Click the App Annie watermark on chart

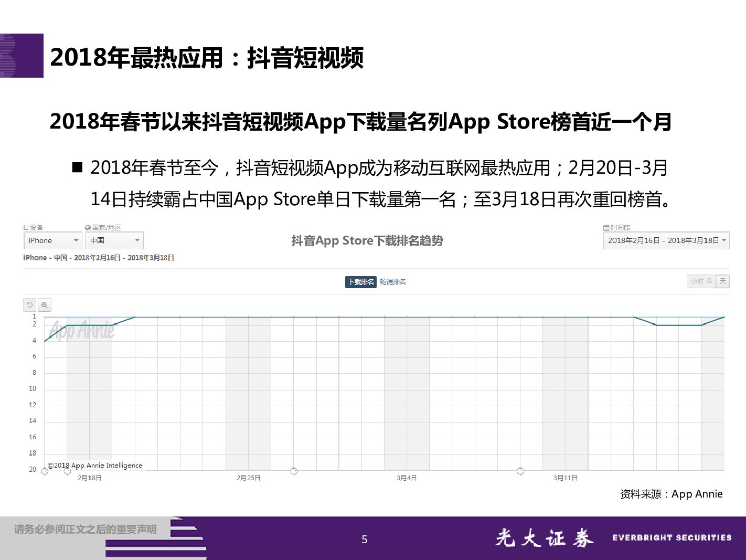pyautogui.click(x=81, y=330)
